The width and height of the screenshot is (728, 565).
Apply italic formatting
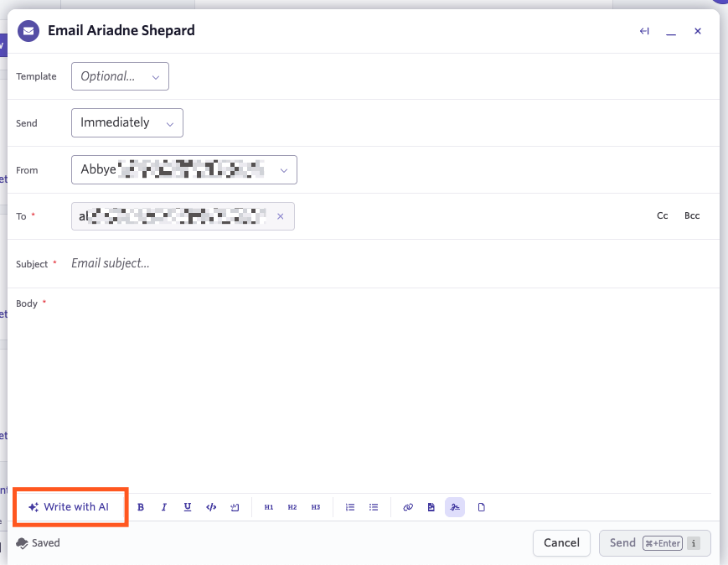(x=164, y=507)
